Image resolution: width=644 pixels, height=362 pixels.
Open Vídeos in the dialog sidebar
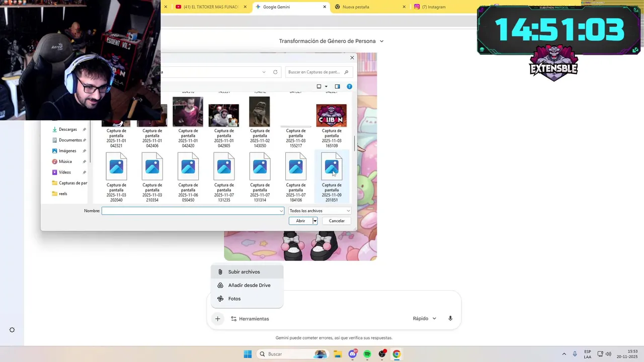pos(65,172)
